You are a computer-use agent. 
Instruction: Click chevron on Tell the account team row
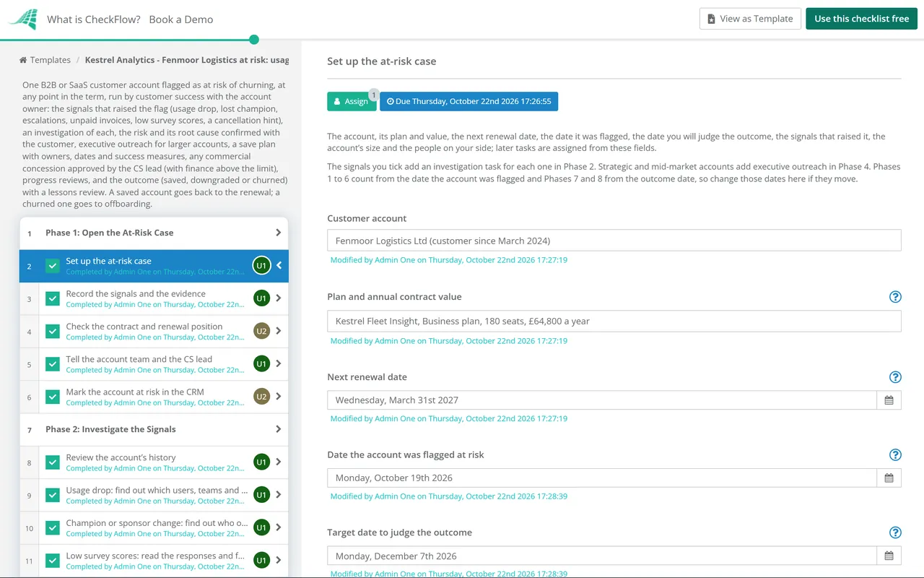pyautogui.click(x=279, y=364)
